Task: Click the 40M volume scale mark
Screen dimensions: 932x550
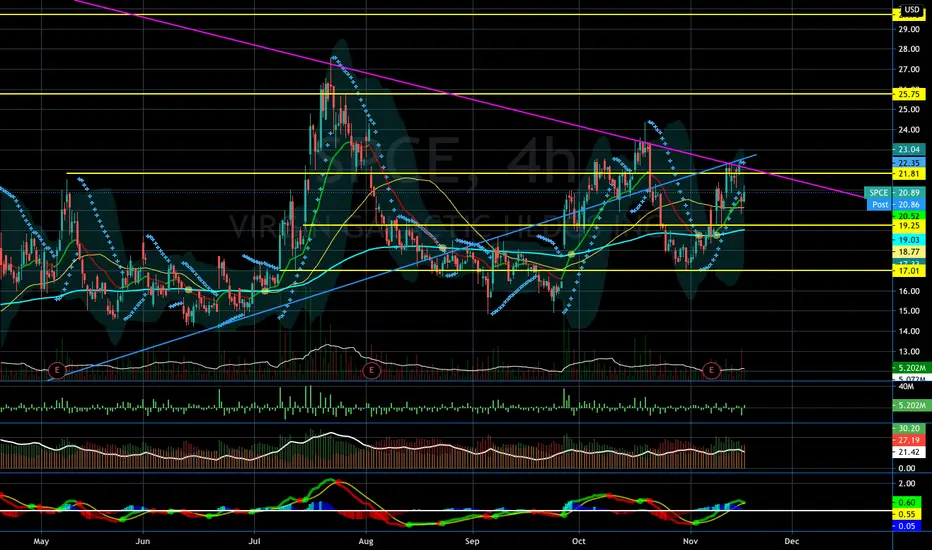Action: [x=906, y=386]
